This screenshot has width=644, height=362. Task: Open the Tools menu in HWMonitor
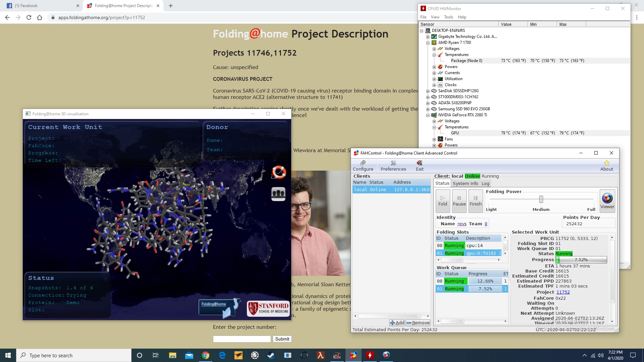pos(448,17)
